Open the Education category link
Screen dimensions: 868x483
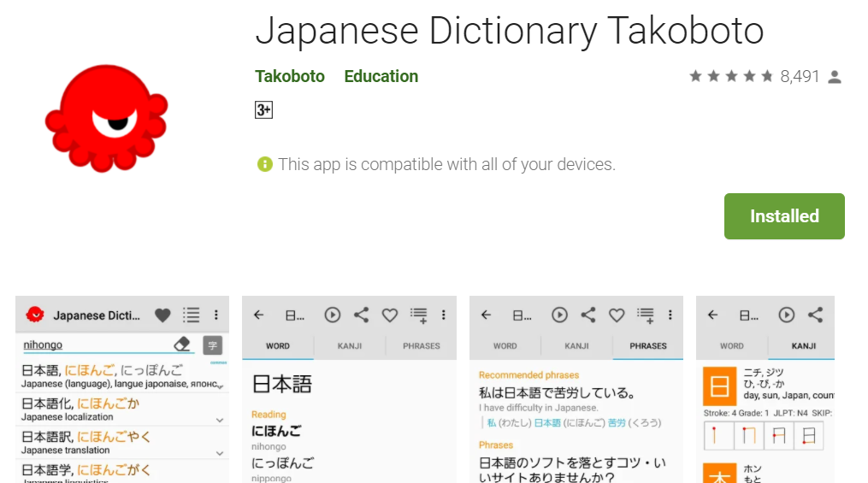pos(381,76)
